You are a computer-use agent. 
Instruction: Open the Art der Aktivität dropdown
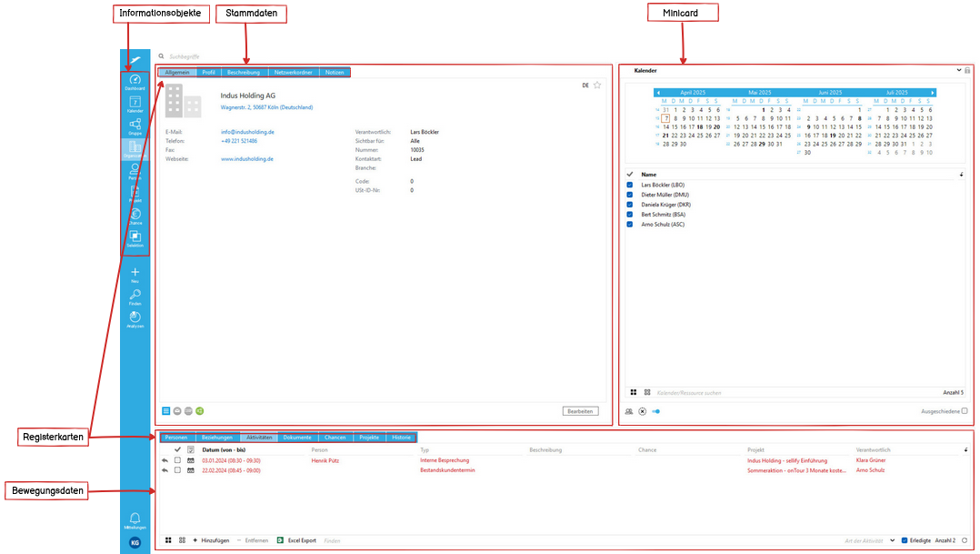(x=892, y=540)
